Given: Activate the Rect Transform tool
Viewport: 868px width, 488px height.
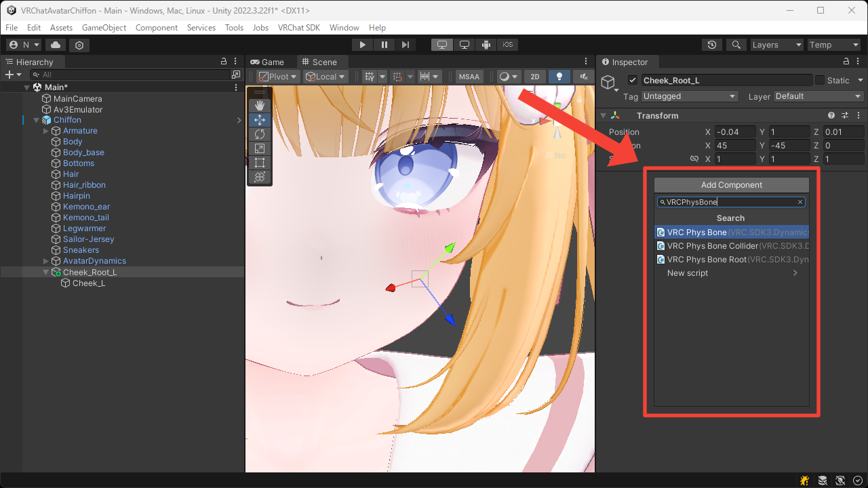Looking at the screenshot, I should coord(260,163).
